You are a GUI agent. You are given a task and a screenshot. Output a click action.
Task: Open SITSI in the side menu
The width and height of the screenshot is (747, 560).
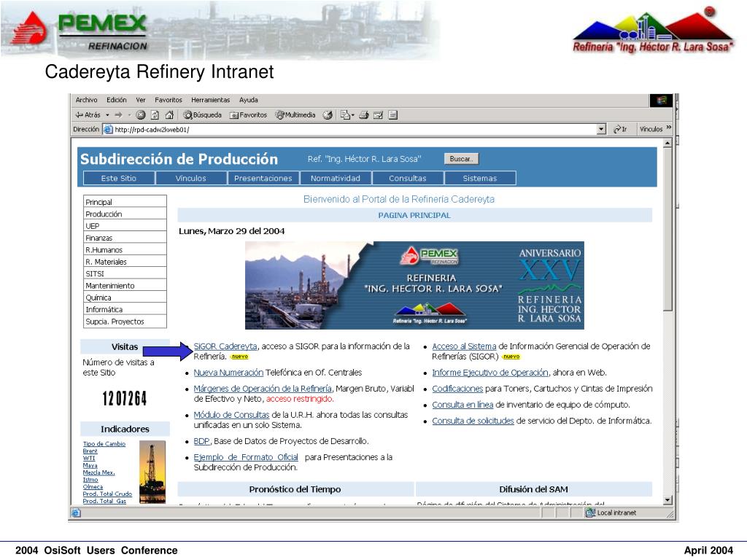click(125, 273)
